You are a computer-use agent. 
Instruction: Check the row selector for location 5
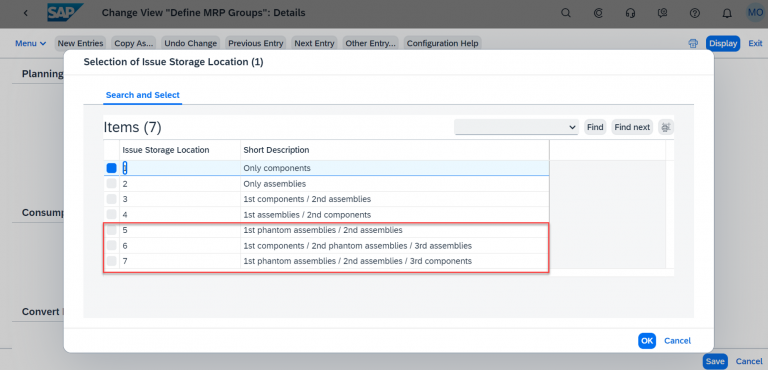(112, 230)
